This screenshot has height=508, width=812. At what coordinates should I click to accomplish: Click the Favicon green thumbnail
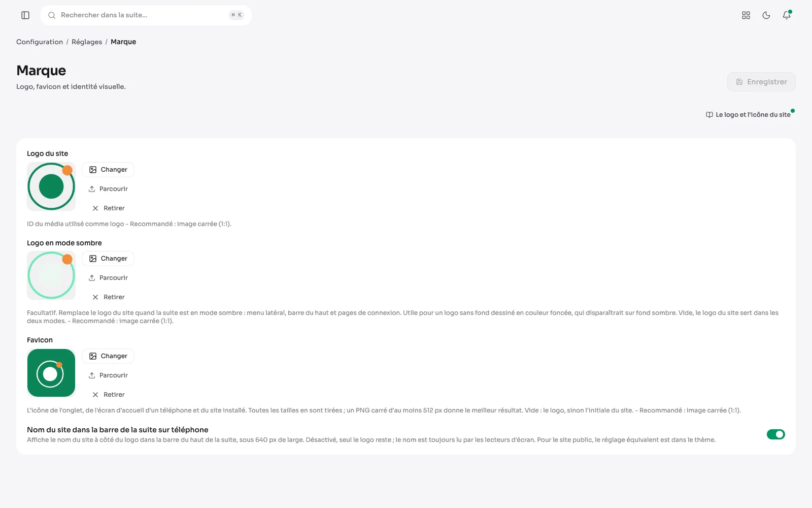coord(51,373)
